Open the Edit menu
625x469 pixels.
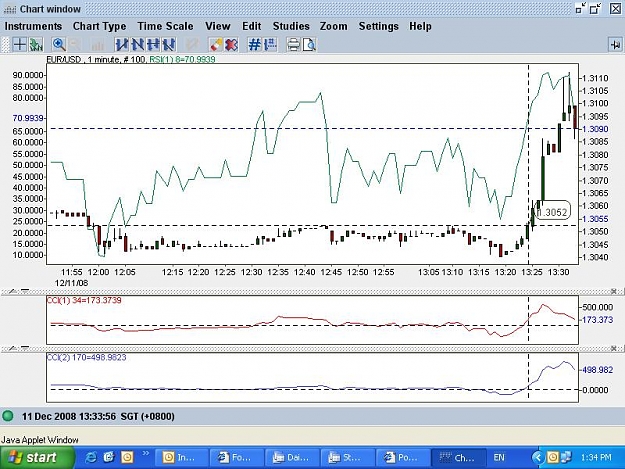point(252,26)
